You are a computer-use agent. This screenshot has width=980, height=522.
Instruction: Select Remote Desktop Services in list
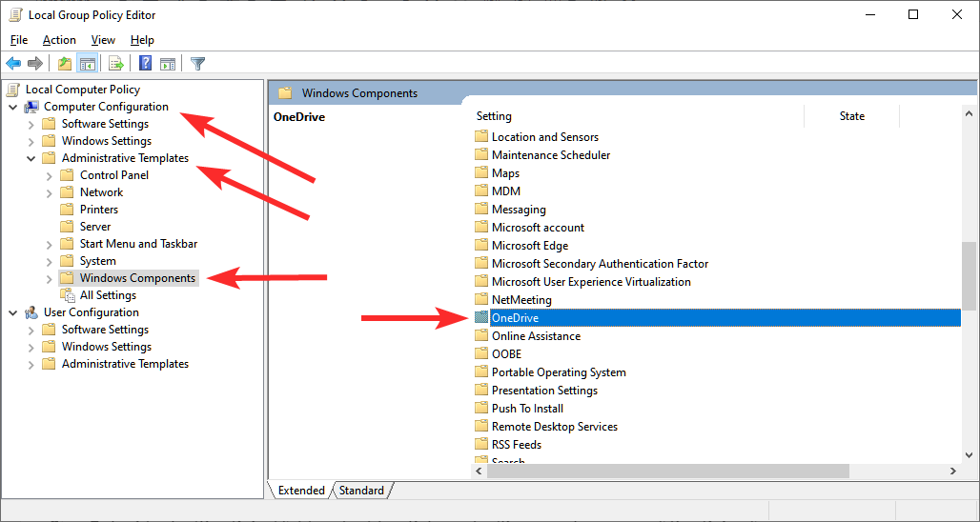[x=555, y=427]
